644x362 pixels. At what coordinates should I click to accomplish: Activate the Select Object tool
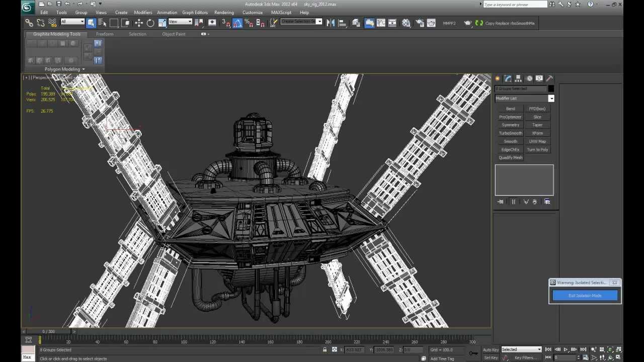[91, 23]
